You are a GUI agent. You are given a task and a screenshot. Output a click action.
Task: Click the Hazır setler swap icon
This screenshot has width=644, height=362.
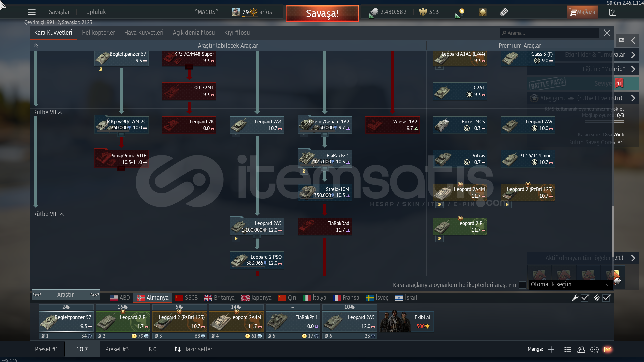(177, 349)
